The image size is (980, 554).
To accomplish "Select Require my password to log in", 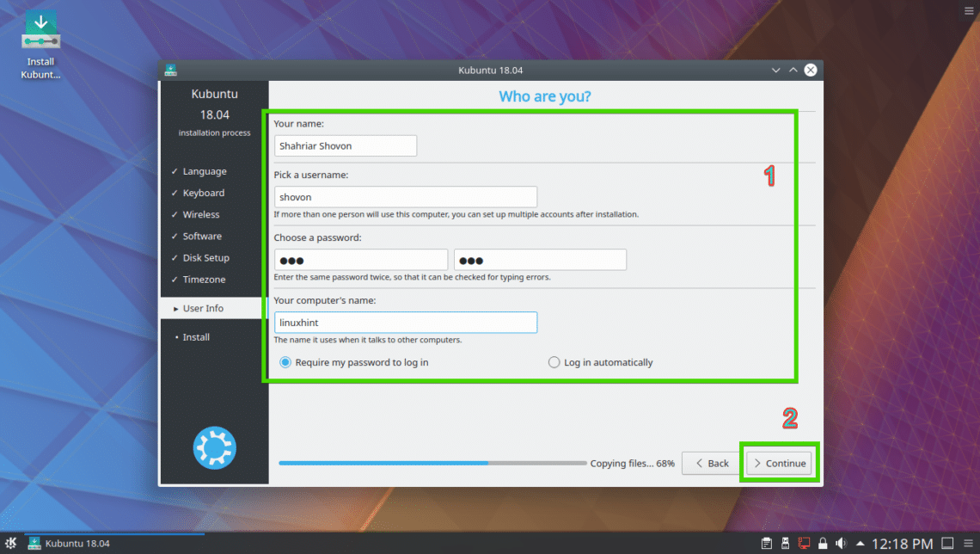I will coord(354,362).
